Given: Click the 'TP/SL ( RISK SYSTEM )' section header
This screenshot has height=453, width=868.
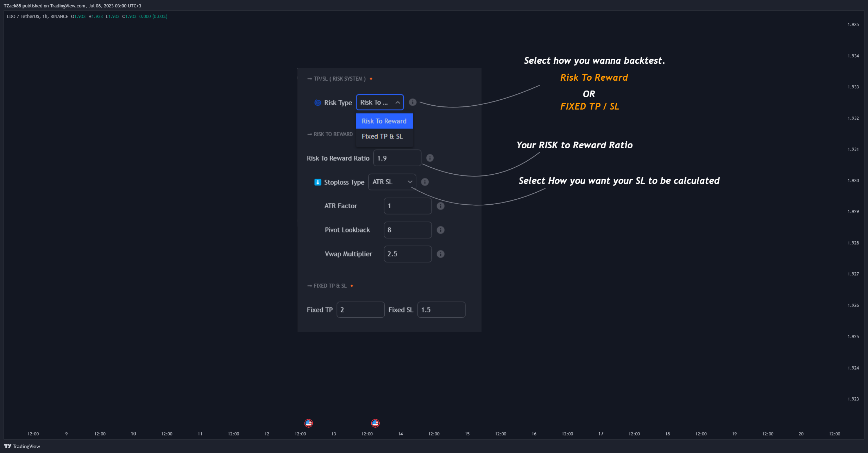Looking at the screenshot, I should 340,79.
